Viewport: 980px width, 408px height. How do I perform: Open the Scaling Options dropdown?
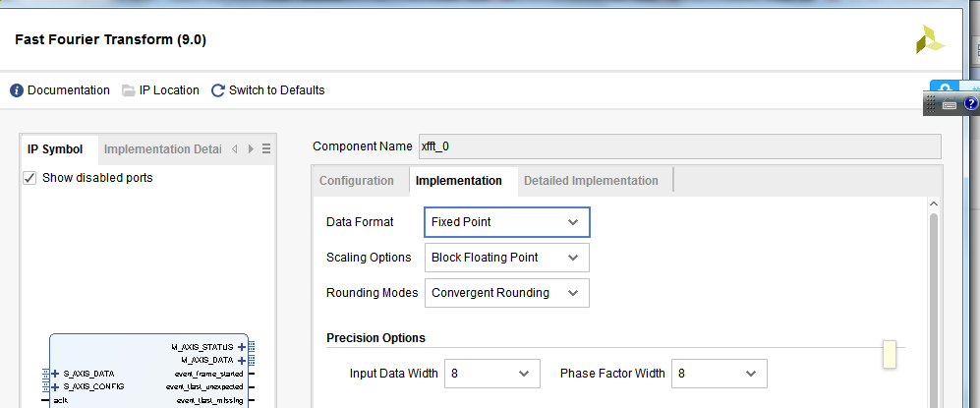point(506,258)
